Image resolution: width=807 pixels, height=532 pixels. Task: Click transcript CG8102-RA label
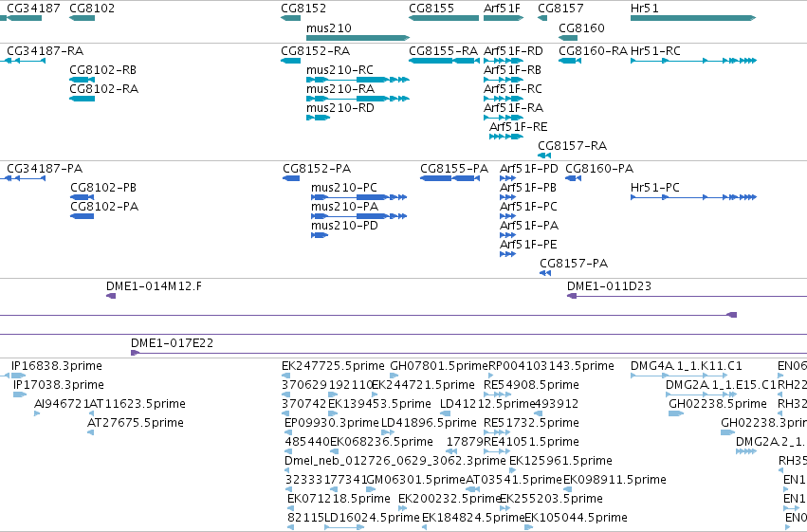tap(104, 89)
